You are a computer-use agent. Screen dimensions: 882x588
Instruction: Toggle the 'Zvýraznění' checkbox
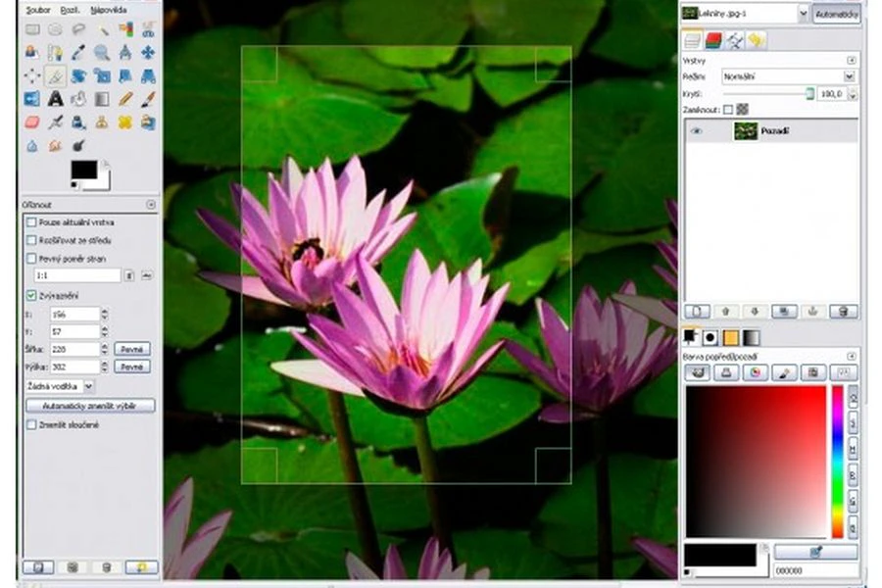(x=31, y=295)
